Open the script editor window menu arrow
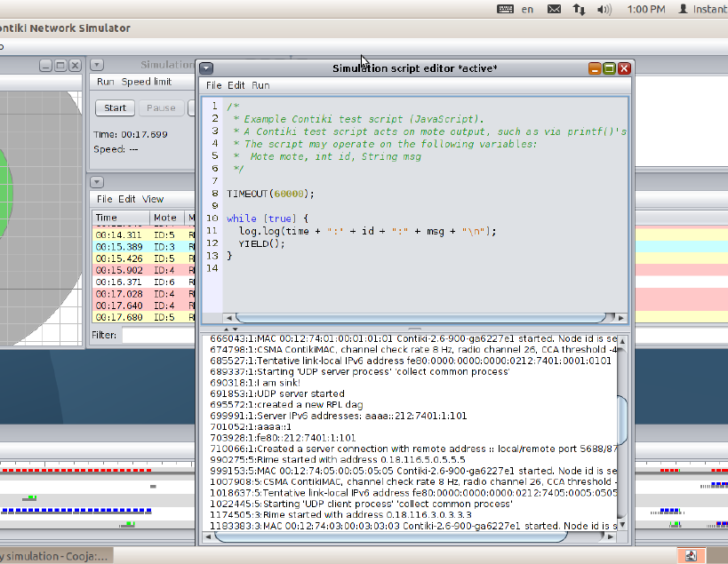Image resolution: width=728 pixels, height=564 pixels. (206, 68)
